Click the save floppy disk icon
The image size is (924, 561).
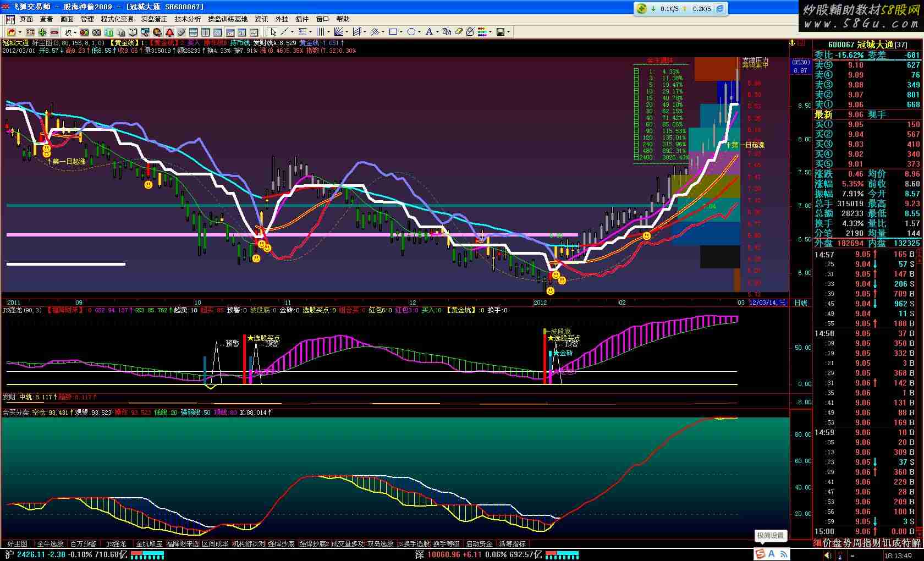(x=501, y=32)
